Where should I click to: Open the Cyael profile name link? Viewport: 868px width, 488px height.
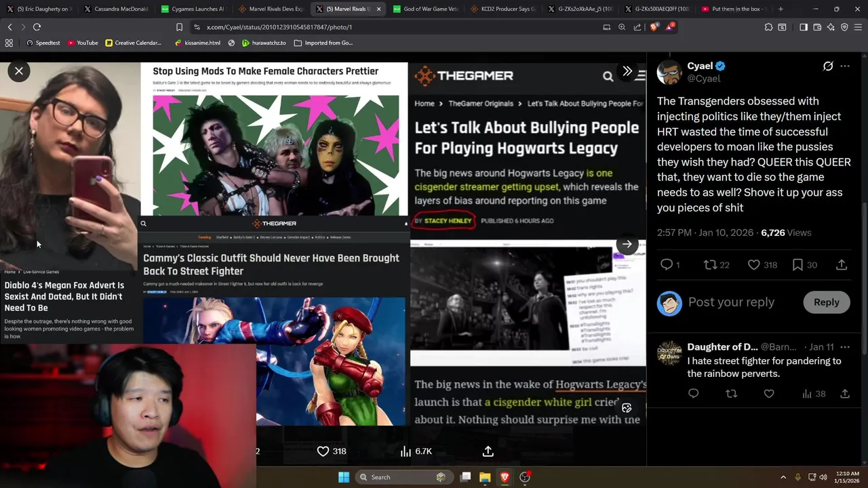pyautogui.click(x=700, y=66)
